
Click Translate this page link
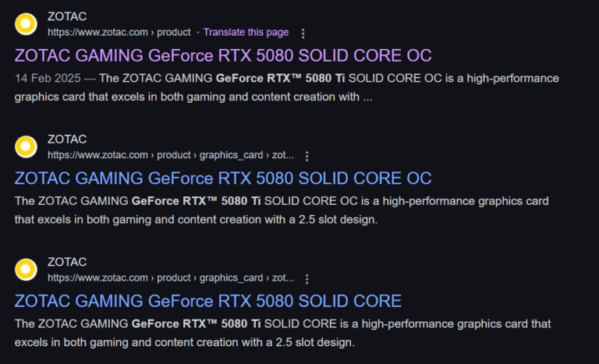click(x=246, y=32)
